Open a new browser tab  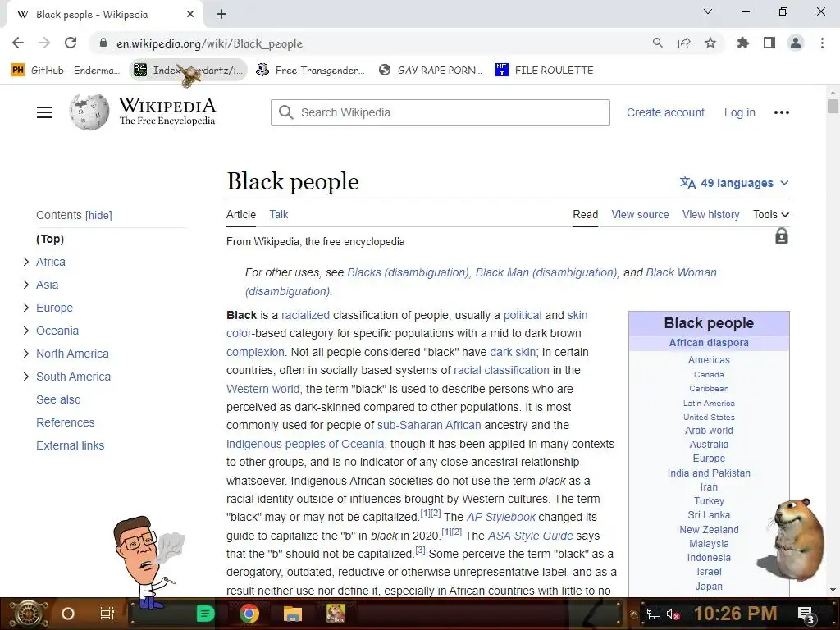coord(221,14)
